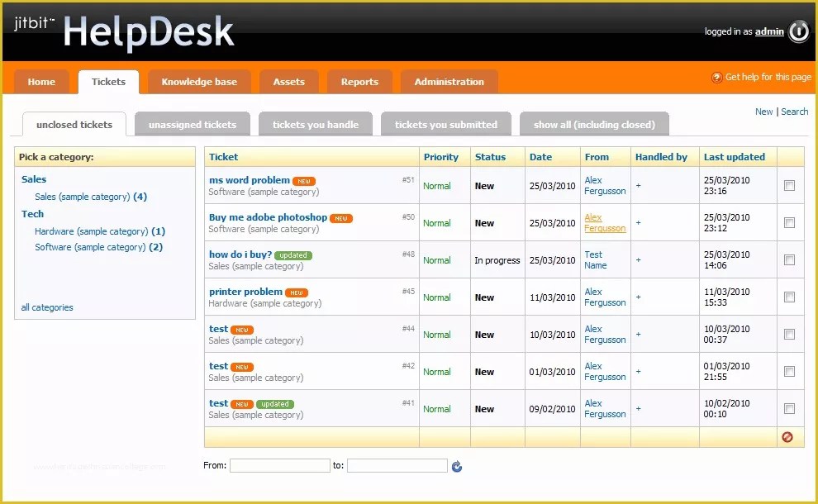Sort by the Priority column header
The height and width of the screenshot is (504, 818).
point(441,157)
